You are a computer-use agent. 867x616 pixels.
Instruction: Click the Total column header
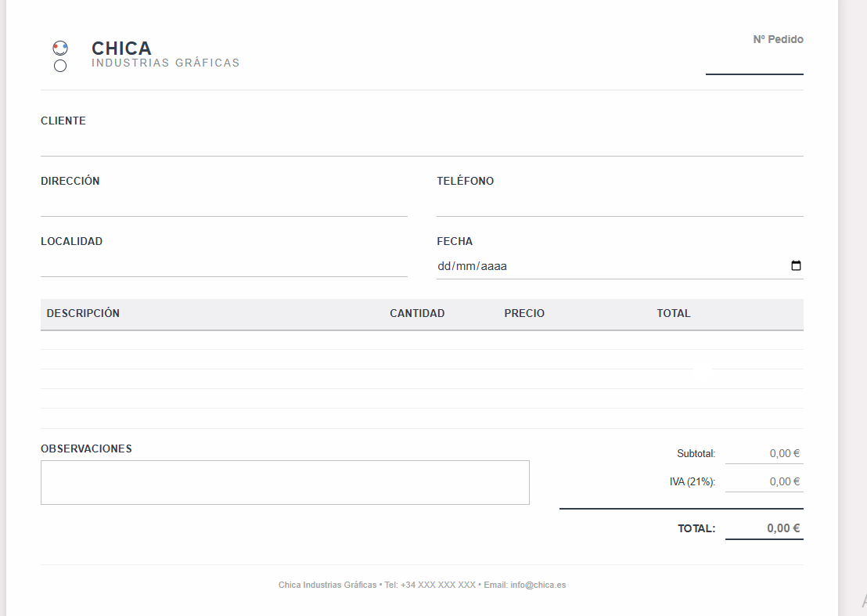(x=674, y=313)
